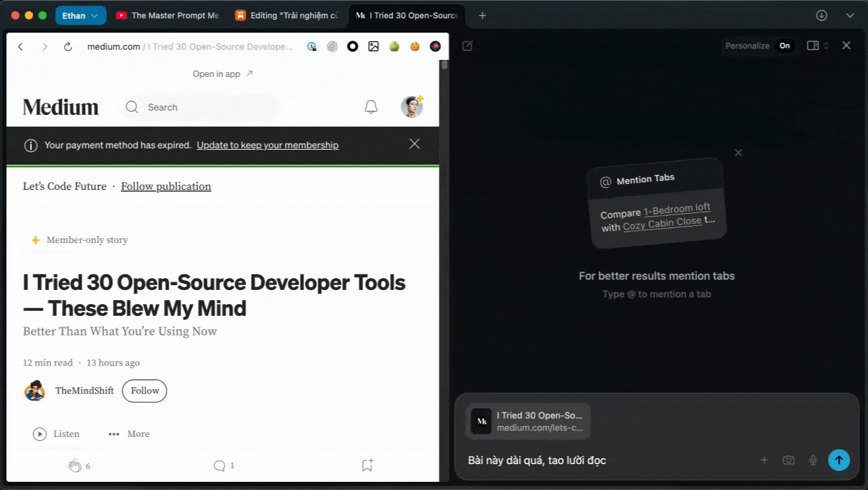This screenshot has height=490, width=868.
Task: Open the More options menu
Action: tap(129, 434)
